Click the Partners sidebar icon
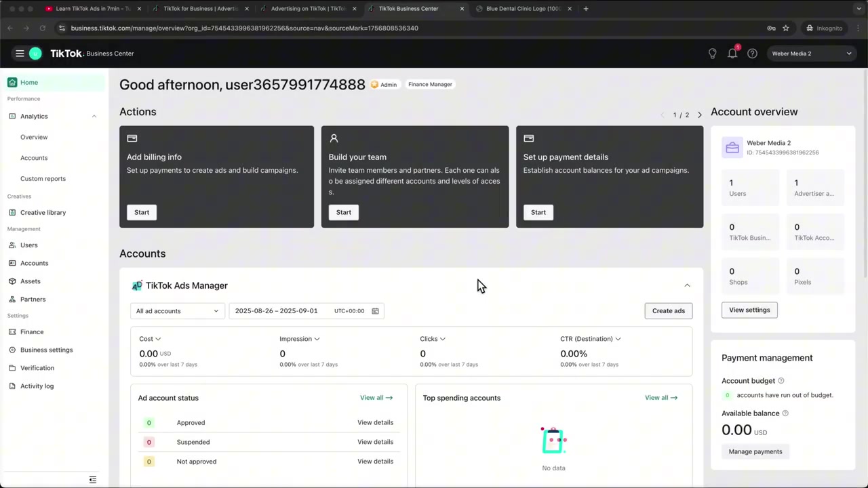The image size is (868, 488). coord(12,300)
